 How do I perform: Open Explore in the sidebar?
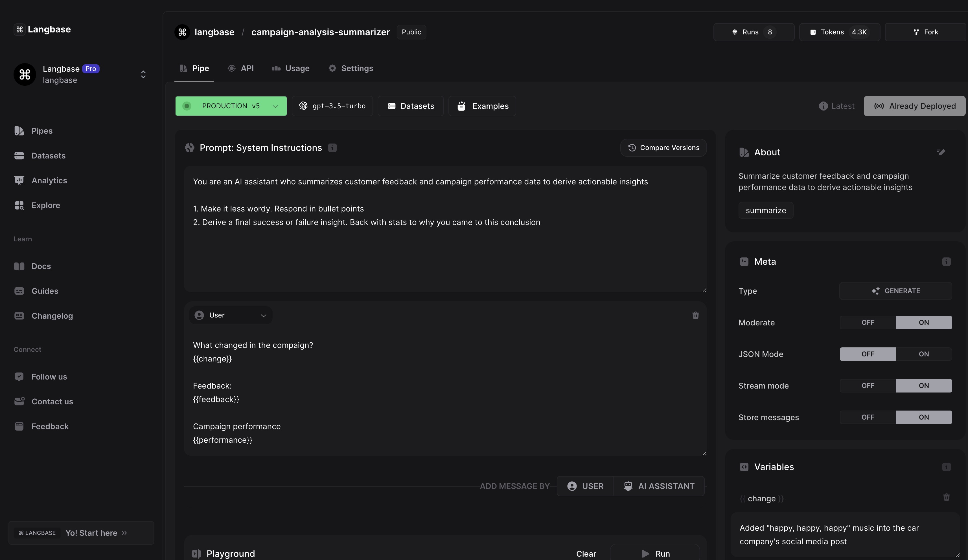click(x=45, y=205)
